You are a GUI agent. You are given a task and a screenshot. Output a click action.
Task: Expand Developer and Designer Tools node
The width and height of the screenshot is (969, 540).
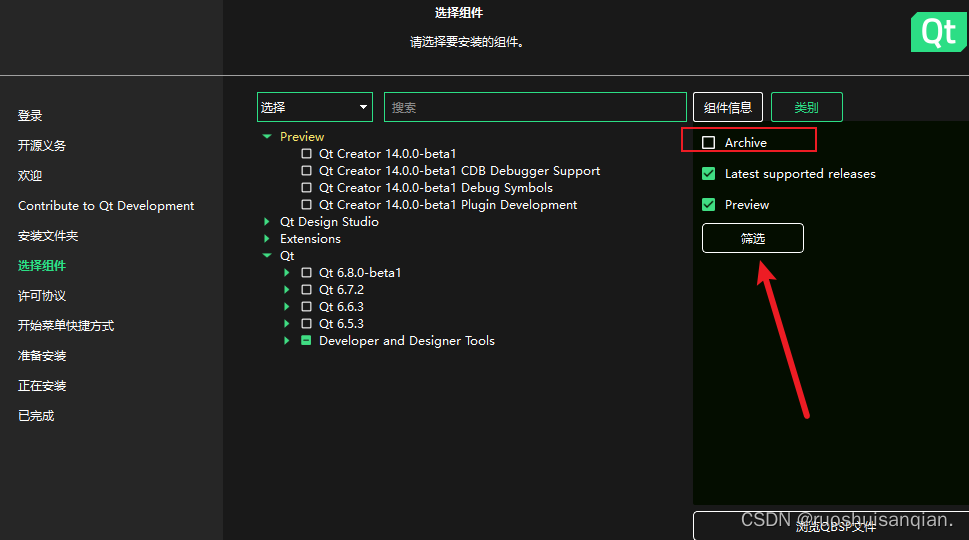(x=287, y=340)
